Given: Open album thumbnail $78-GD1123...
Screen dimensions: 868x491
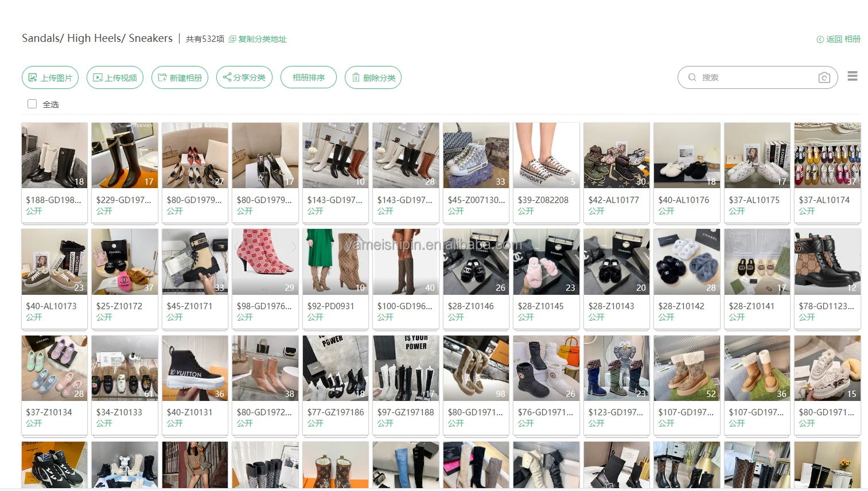Looking at the screenshot, I should (827, 262).
